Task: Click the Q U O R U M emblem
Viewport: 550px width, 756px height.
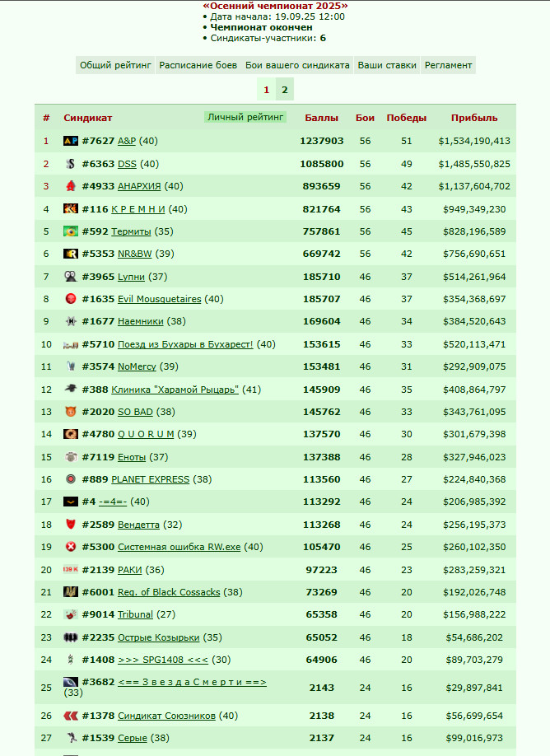Action: (x=71, y=434)
